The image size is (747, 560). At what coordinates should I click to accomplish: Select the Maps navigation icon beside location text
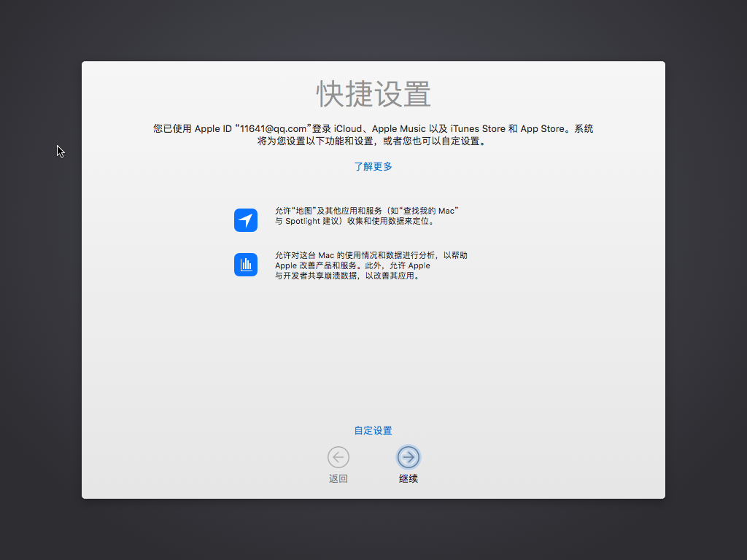point(246,219)
